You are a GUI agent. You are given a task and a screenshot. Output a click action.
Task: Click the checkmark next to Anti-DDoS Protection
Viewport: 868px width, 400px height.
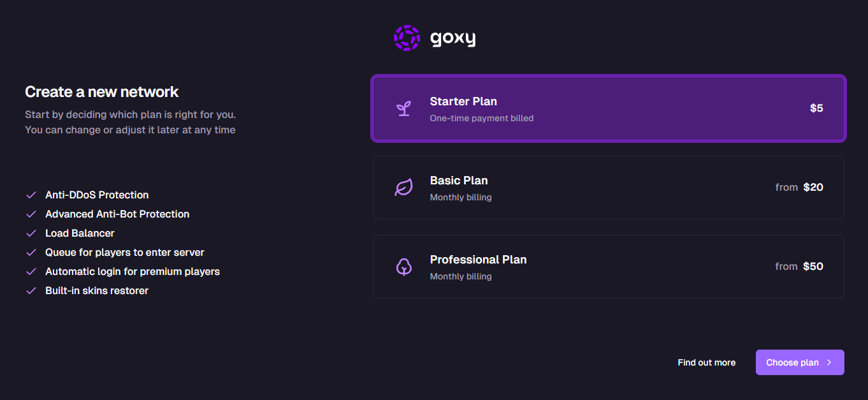click(x=31, y=195)
